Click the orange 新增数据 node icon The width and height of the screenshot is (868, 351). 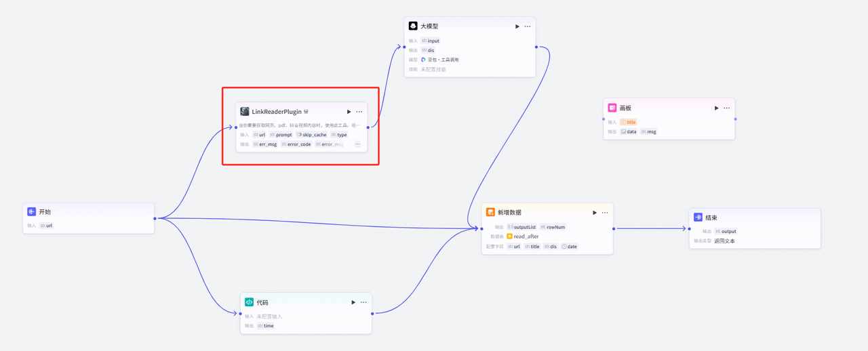(490, 212)
